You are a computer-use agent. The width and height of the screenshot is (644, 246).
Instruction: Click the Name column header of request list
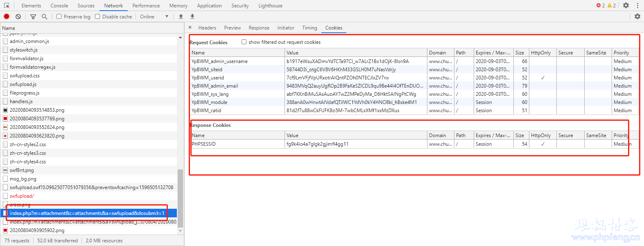pos(92,28)
